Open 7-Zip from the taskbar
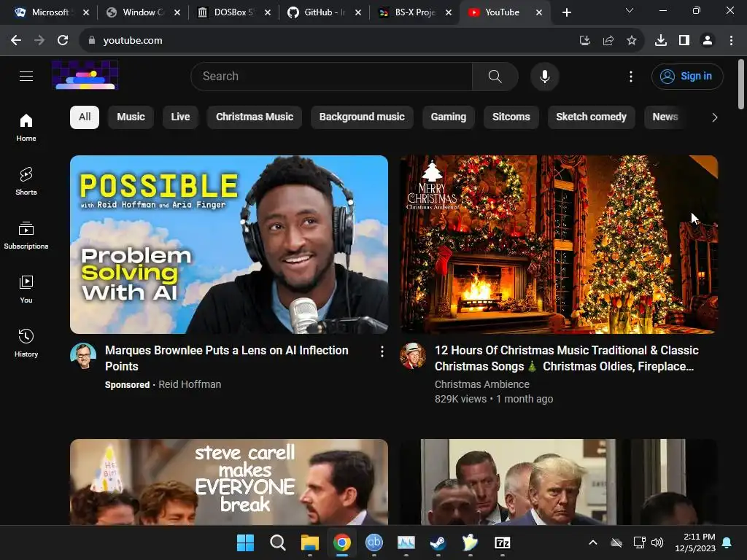 [502, 542]
